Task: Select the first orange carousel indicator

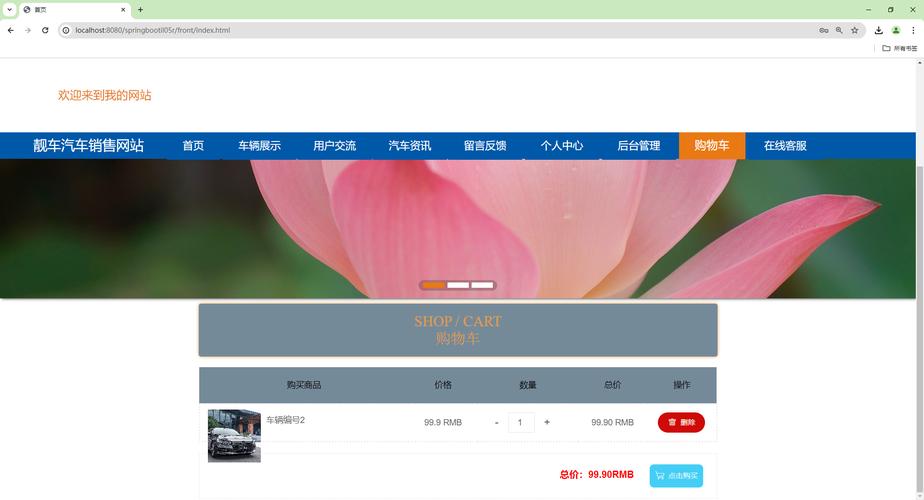Action: click(434, 285)
